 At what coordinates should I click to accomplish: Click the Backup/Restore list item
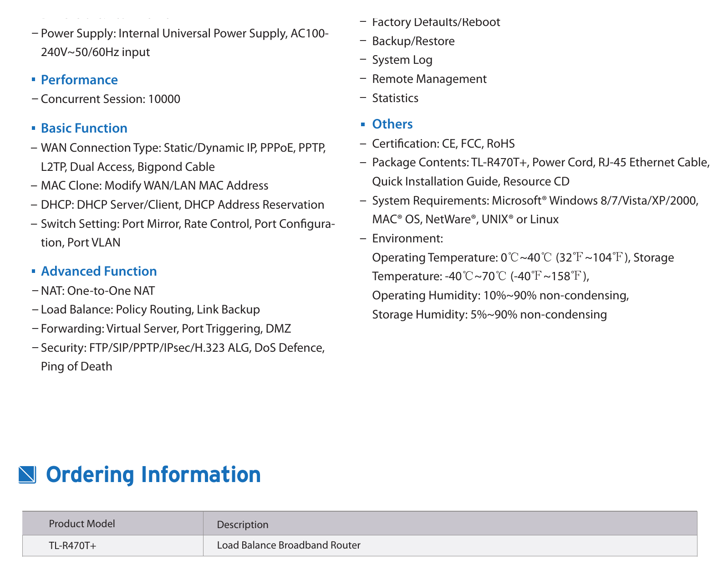(x=413, y=41)
